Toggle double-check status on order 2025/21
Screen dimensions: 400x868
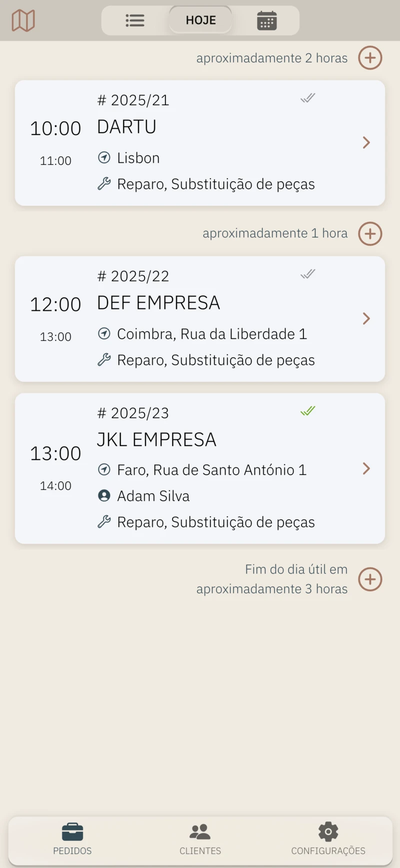click(308, 98)
